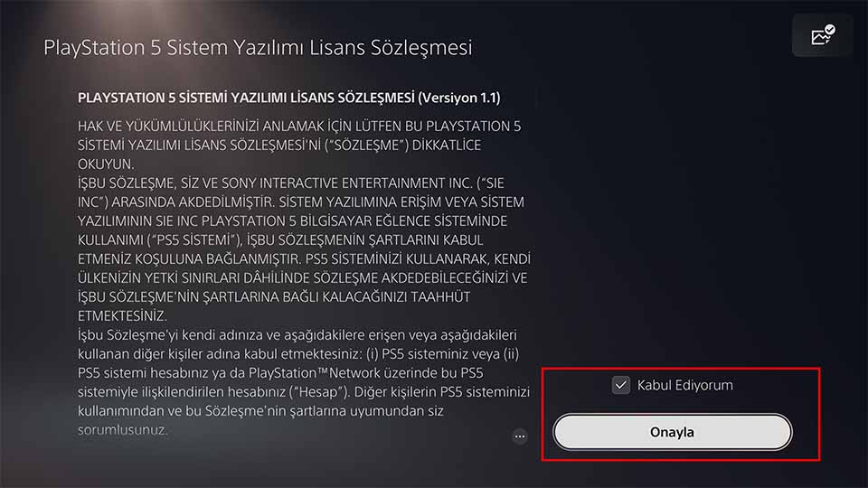Click the three-dot more icon below agreement text
Viewport: 868px width, 488px height.
click(x=519, y=436)
